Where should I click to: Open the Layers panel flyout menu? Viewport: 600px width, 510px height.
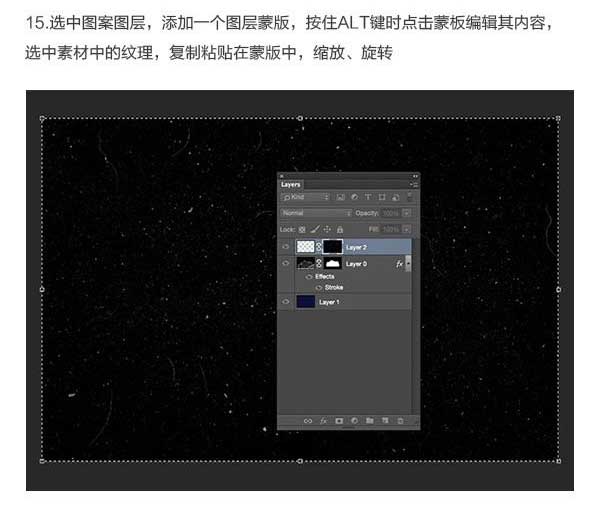tap(414, 185)
